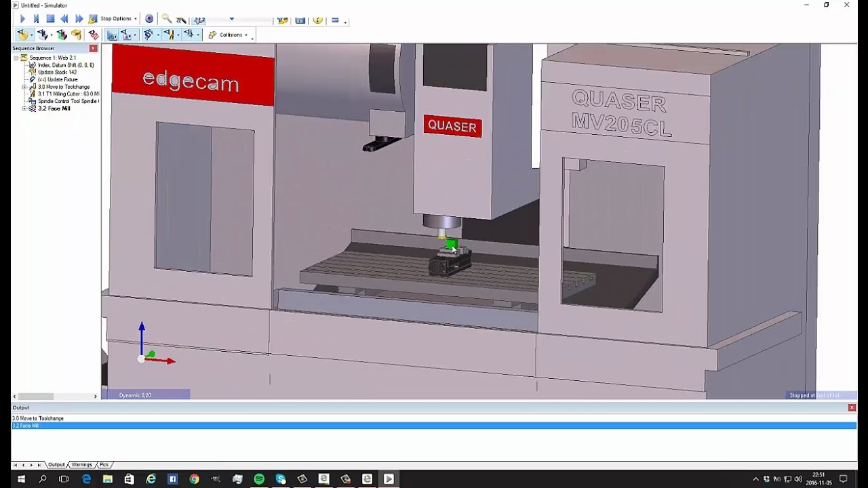The image size is (868, 488).
Task: Open the Windows Start menu
Action: pos(20,479)
